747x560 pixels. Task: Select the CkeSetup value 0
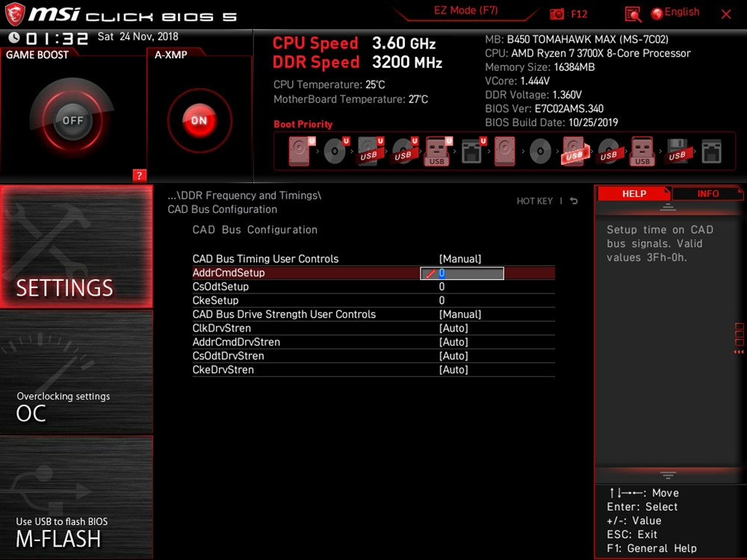[441, 300]
